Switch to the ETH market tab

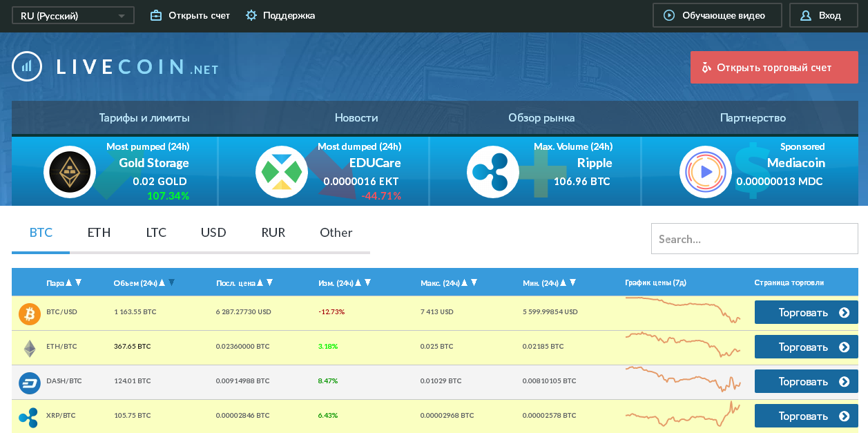(99, 233)
